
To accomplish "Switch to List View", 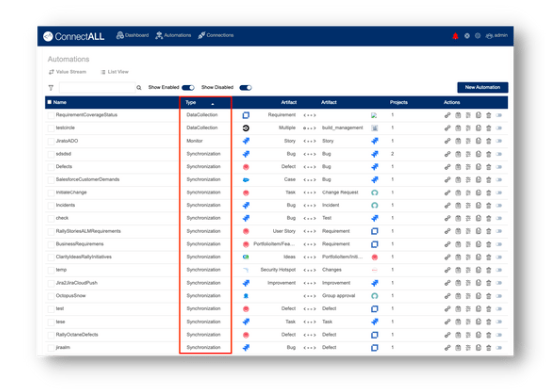I will point(114,72).
